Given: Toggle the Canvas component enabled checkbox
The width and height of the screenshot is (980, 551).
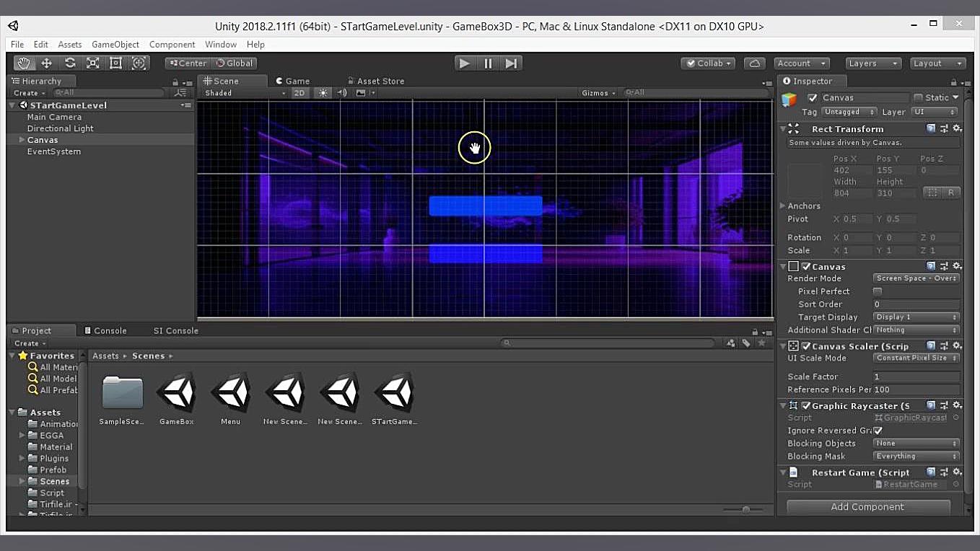Looking at the screenshot, I should pos(806,267).
